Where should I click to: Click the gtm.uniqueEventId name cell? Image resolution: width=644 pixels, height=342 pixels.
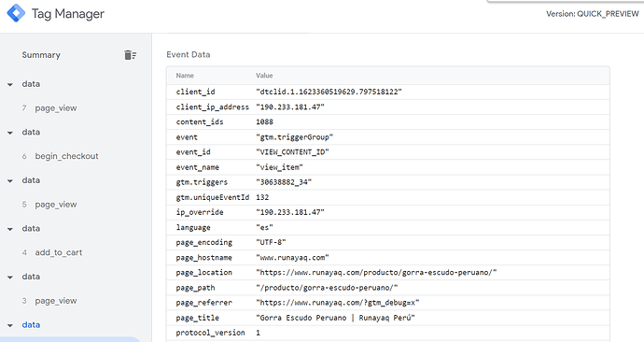click(x=213, y=197)
